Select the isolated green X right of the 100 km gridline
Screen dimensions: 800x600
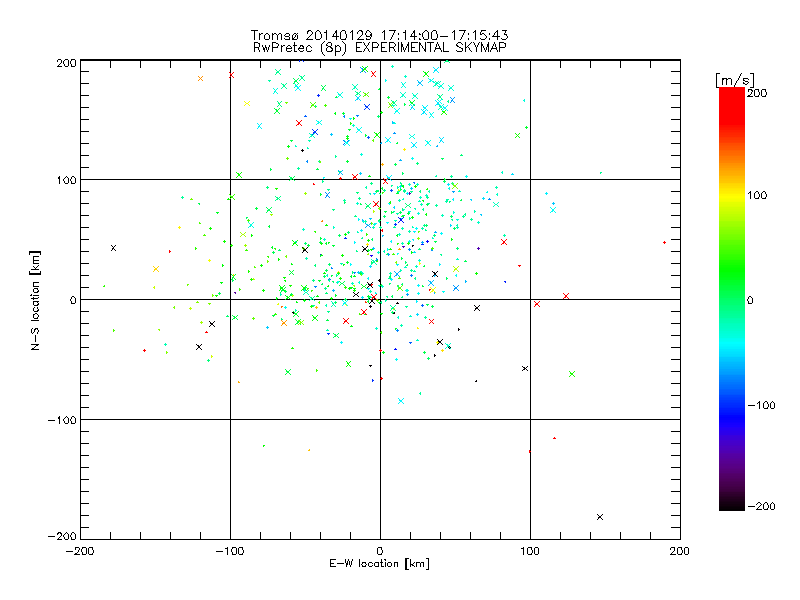[572, 374]
